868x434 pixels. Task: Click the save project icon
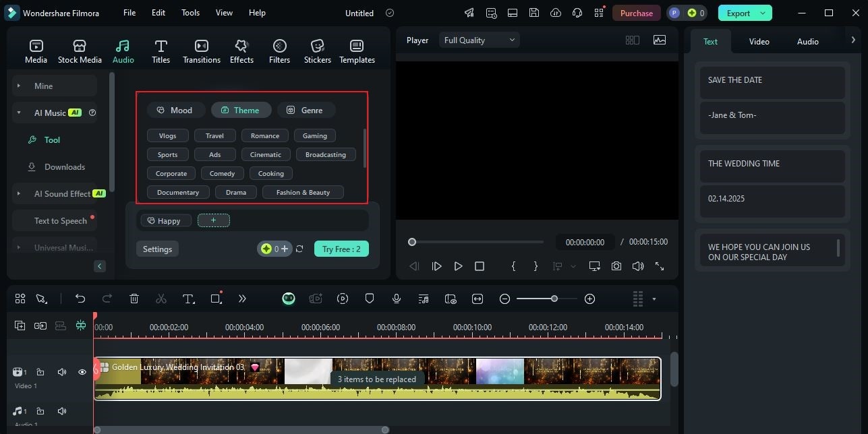pyautogui.click(x=534, y=13)
